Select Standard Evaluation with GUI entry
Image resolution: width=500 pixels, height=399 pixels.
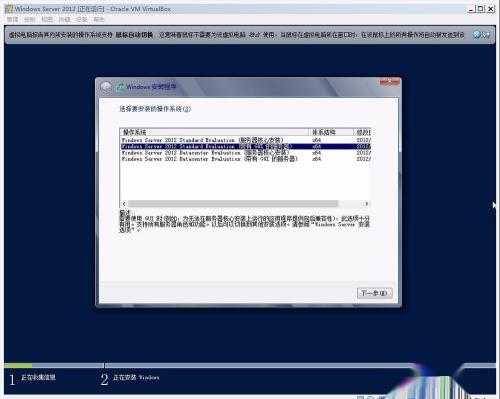click(x=245, y=146)
